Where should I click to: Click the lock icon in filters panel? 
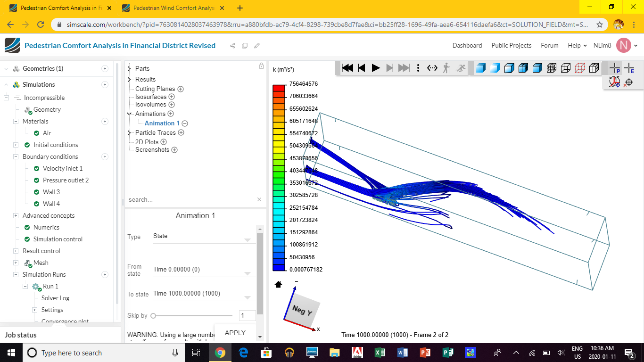[x=261, y=66]
